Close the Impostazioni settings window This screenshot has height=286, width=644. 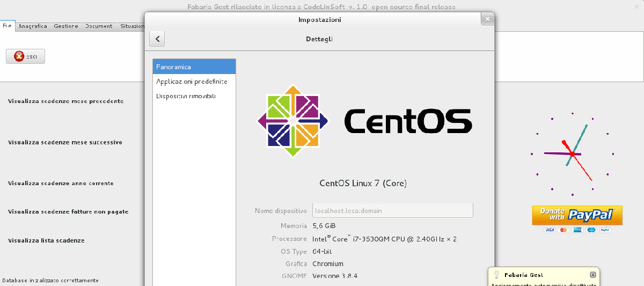(x=487, y=19)
